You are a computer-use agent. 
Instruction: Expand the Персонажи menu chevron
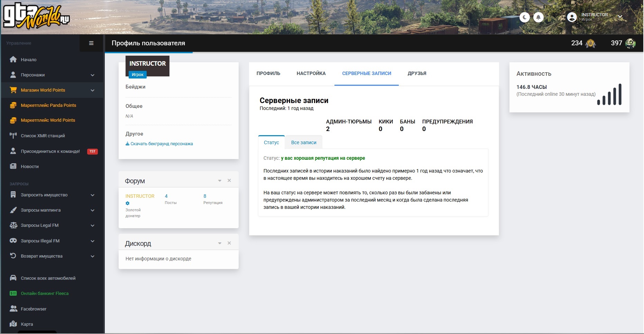pyautogui.click(x=92, y=75)
